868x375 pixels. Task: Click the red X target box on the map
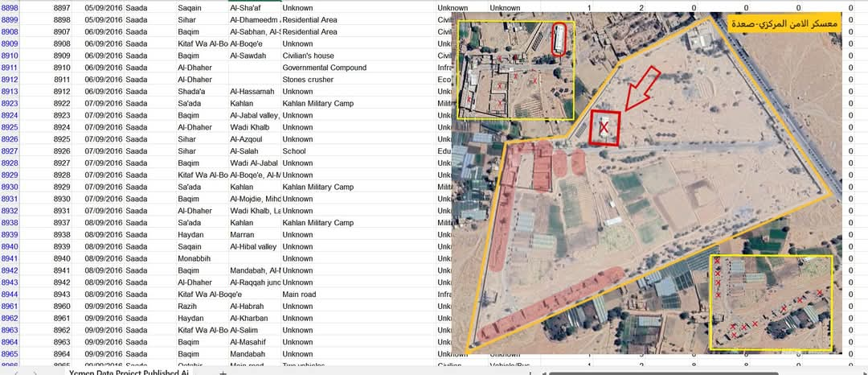[x=604, y=128]
